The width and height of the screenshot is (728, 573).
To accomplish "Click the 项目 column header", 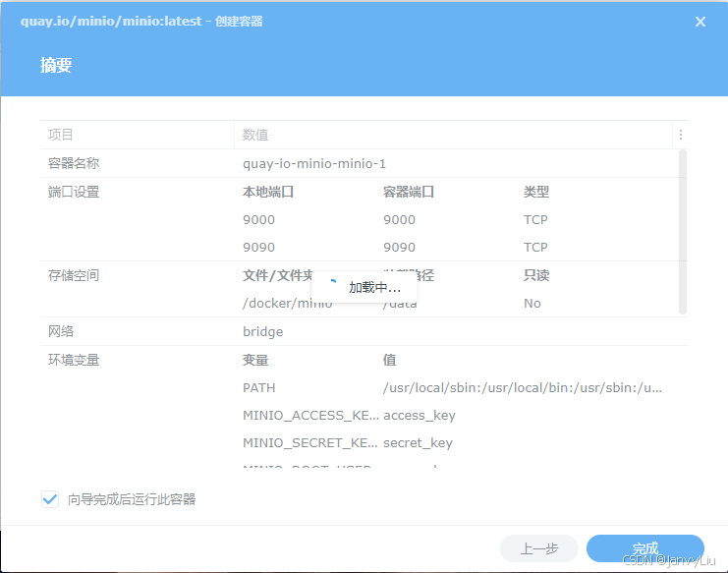I will click(x=61, y=135).
